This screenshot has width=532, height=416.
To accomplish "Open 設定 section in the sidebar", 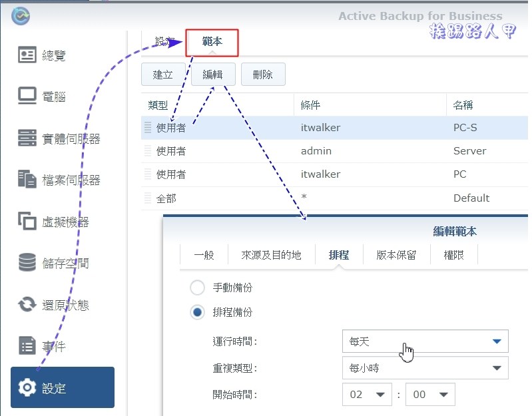I will pos(63,387).
